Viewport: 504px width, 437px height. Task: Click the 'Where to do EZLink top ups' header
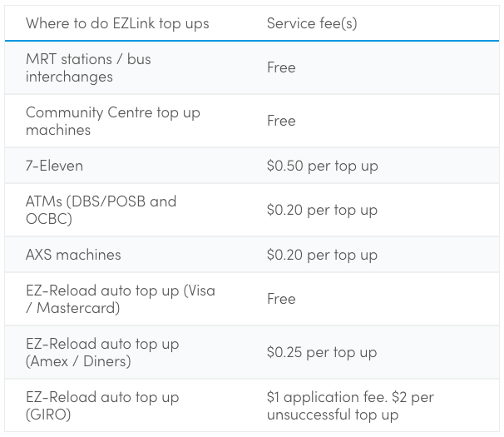point(117,22)
